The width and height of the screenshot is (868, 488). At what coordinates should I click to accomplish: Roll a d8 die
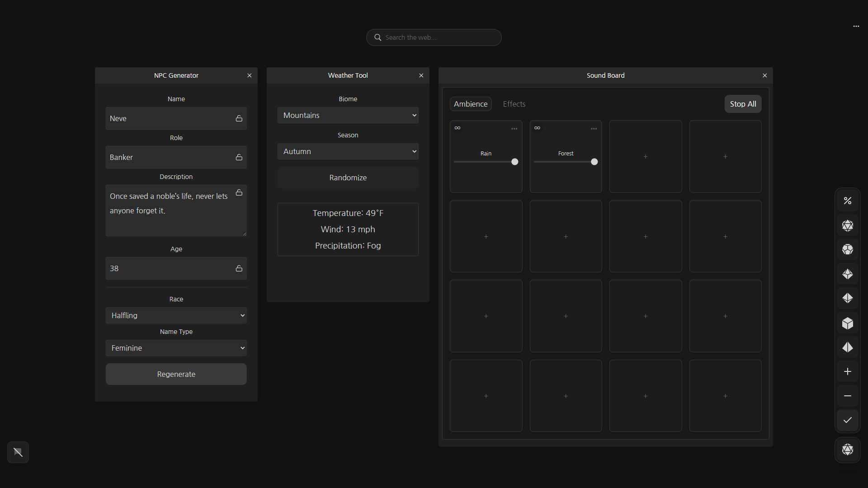pyautogui.click(x=848, y=298)
